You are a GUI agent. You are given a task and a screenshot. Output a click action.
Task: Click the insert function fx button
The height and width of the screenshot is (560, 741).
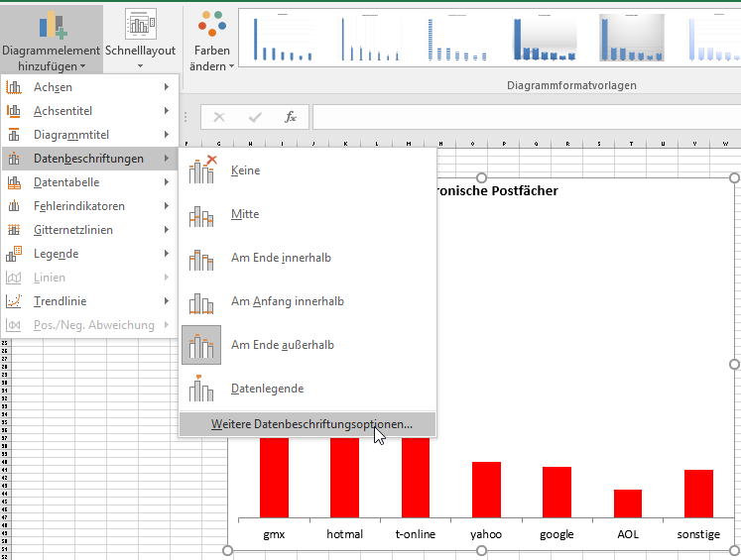point(291,117)
